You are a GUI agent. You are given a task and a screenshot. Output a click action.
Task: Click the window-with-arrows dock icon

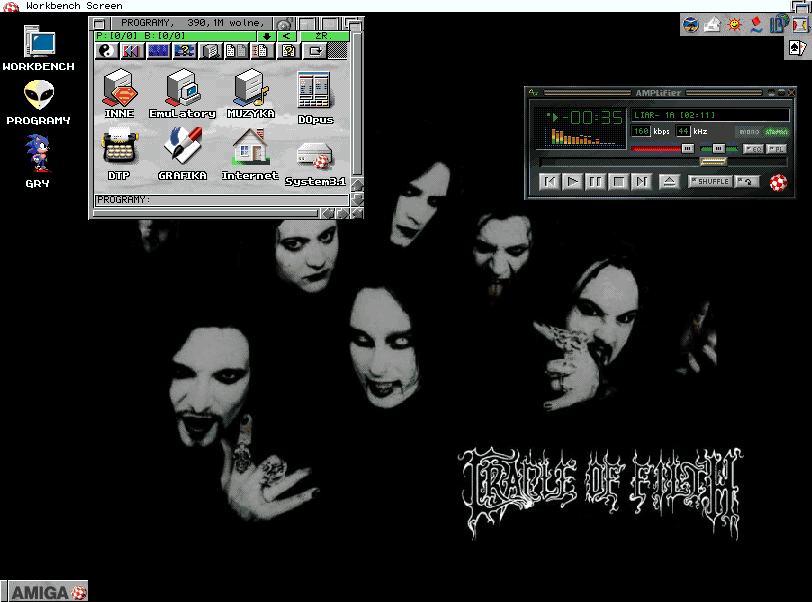click(x=800, y=24)
